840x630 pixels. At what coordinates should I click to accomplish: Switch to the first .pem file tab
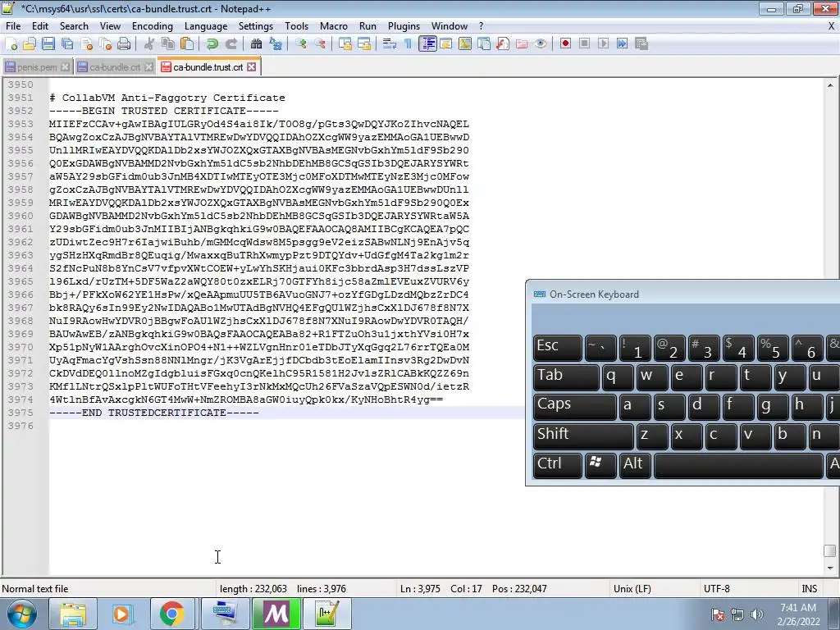pos(37,67)
